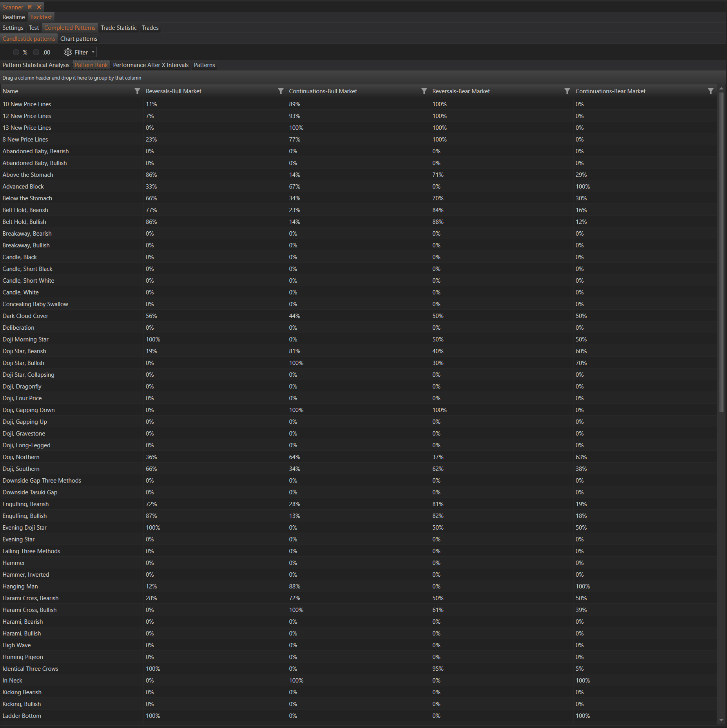Click the gear icon on Filter button
The width and height of the screenshot is (727, 728).
(68, 52)
